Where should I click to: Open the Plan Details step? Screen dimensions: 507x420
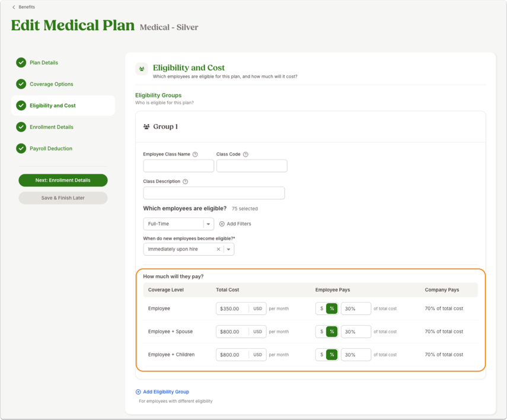tap(44, 62)
